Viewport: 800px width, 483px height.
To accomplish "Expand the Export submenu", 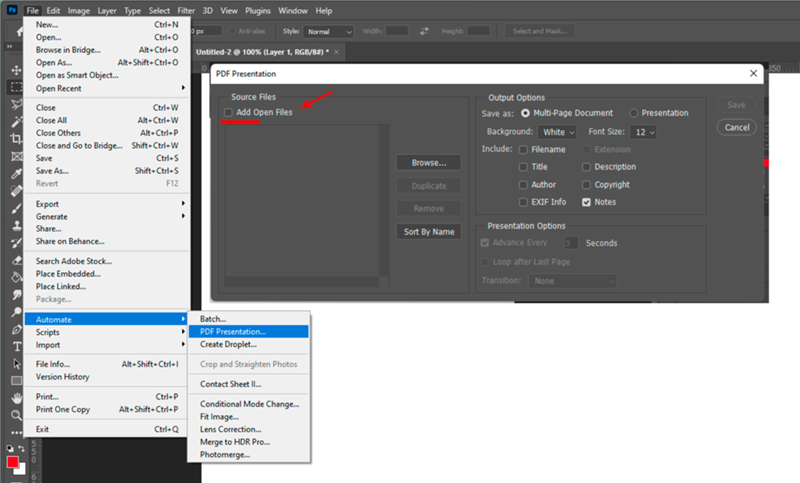I will [107, 204].
